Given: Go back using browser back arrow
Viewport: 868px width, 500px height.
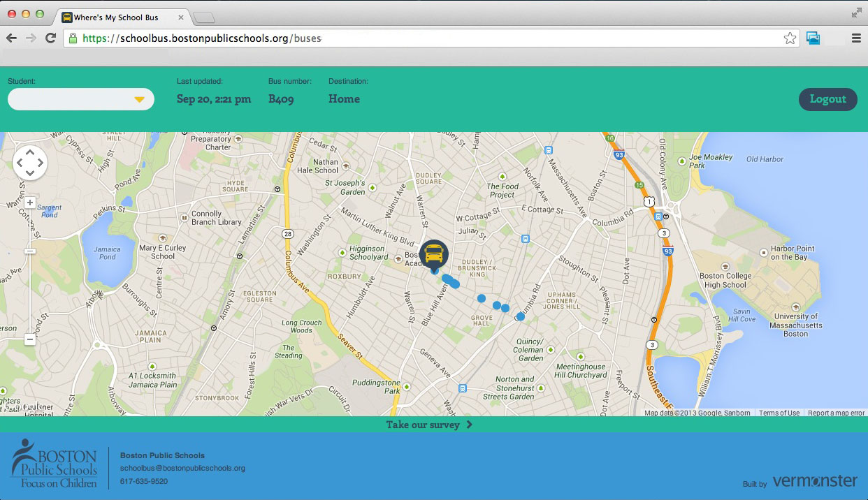Looking at the screenshot, I should (12, 38).
